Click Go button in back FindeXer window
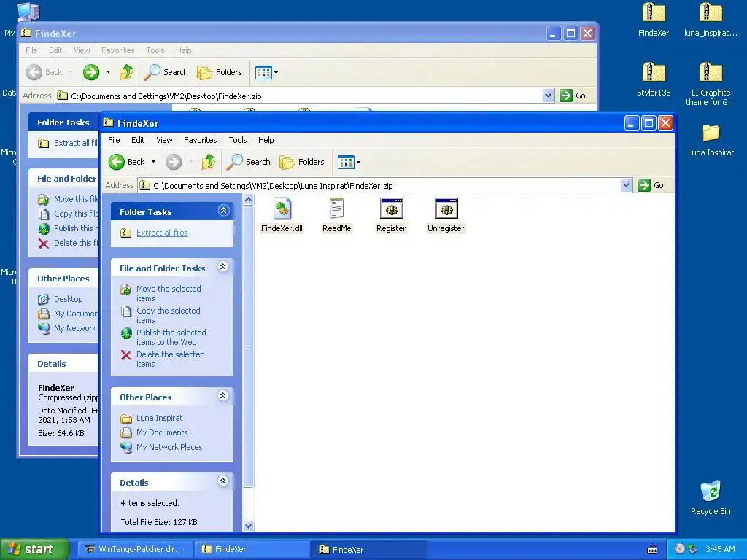This screenshot has height=560, width=747. point(573,96)
